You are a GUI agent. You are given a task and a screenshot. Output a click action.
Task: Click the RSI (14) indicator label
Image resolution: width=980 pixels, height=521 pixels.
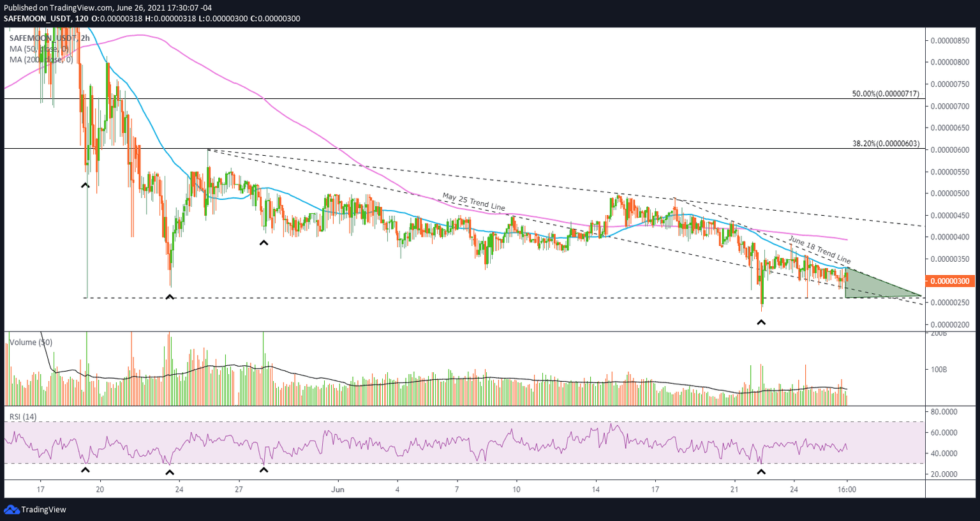[x=23, y=417]
